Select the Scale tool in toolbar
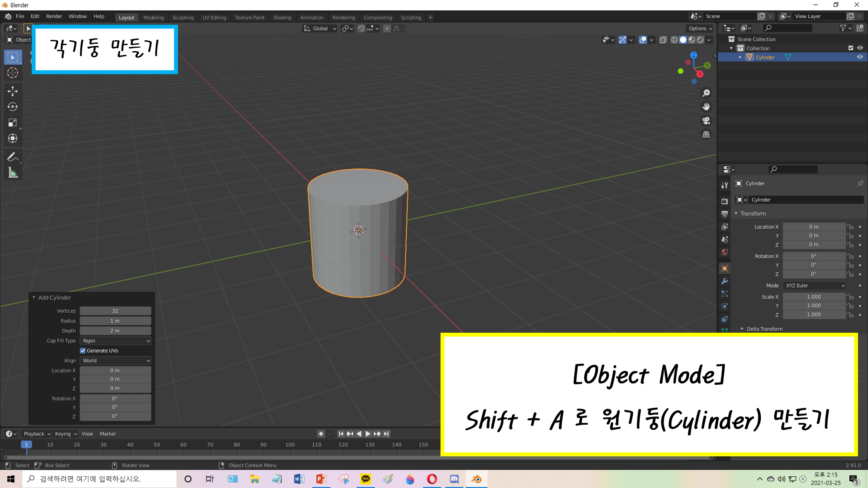Screen dimensions: 868x488 [x=13, y=123]
